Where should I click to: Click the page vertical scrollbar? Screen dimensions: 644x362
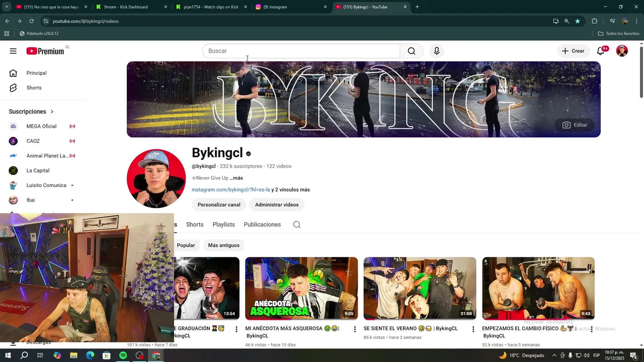(x=641, y=72)
